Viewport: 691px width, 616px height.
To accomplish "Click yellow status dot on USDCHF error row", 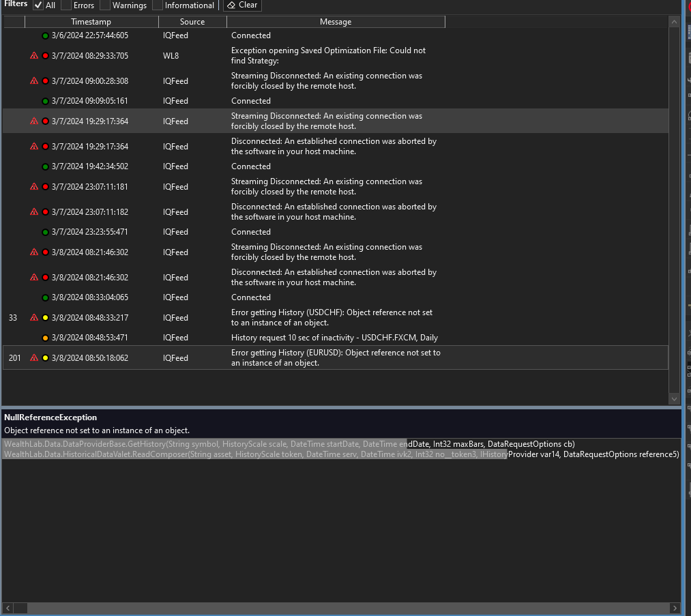I will tap(45, 318).
